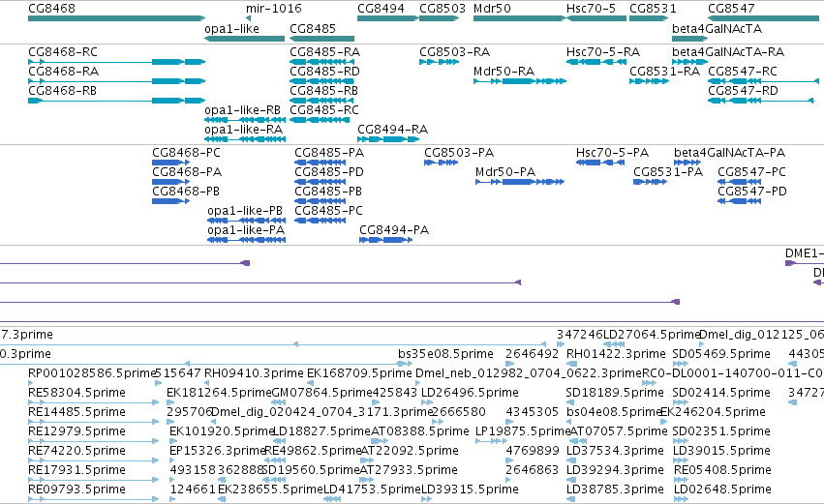
Task: Select the RE05408.5prime EST label
Action: click(x=722, y=470)
